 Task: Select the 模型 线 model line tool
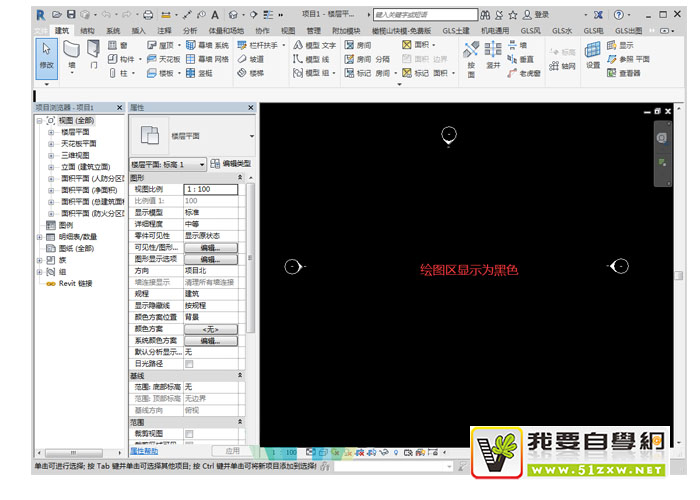[x=311, y=59]
